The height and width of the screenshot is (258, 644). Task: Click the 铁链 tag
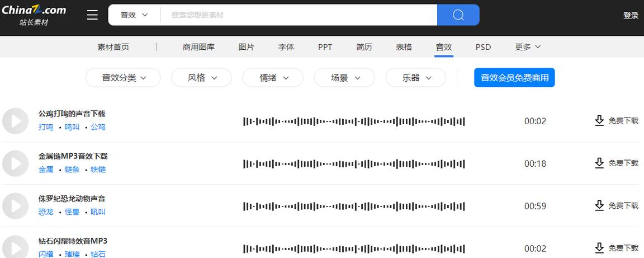pyautogui.click(x=98, y=170)
